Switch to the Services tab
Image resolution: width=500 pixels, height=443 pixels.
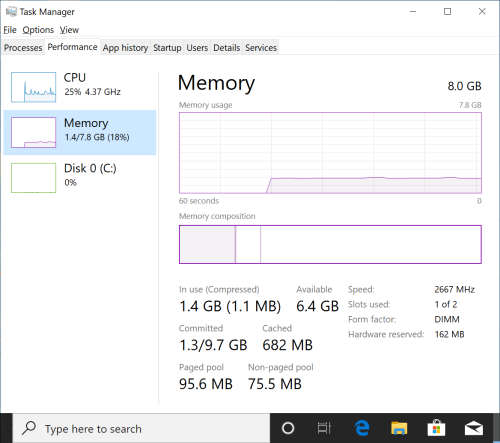[x=261, y=48]
